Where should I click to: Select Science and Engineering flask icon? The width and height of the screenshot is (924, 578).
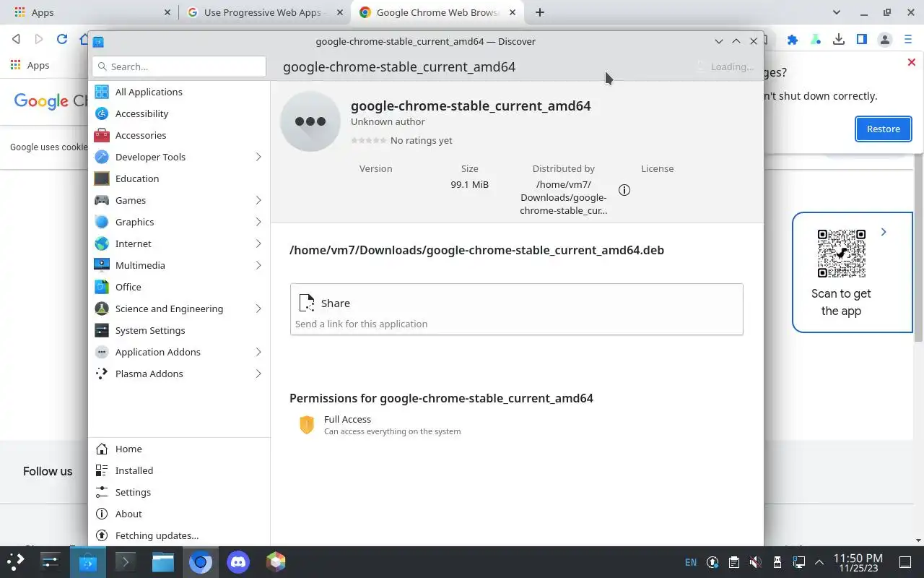[x=102, y=309]
